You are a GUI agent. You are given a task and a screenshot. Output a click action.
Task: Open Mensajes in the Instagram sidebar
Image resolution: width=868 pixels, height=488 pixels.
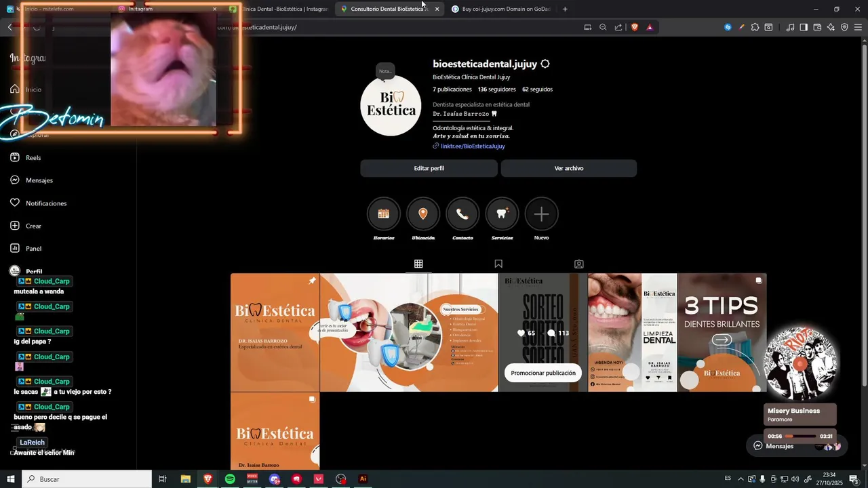(31, 180)
